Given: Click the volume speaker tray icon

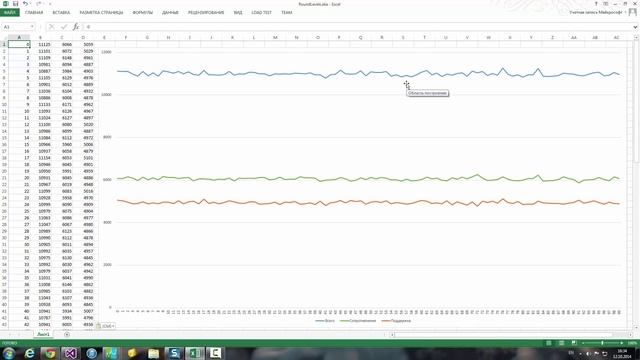Looking at the screenshot, I should coord(588,353).
